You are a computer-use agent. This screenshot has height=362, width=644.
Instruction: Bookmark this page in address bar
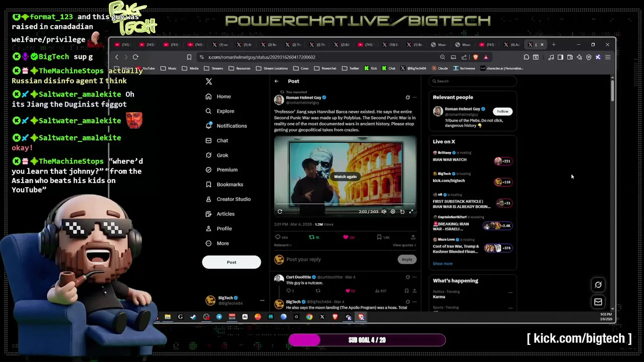(189, 57)
